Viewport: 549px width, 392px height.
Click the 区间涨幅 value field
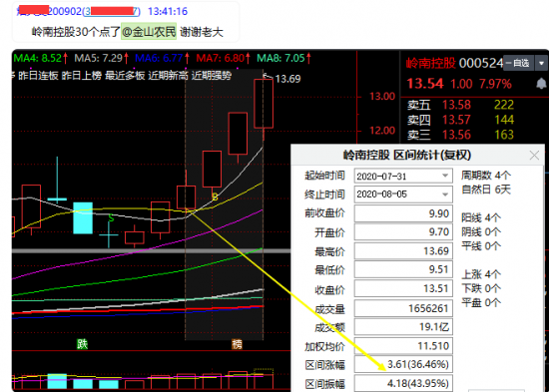[403, 364]
